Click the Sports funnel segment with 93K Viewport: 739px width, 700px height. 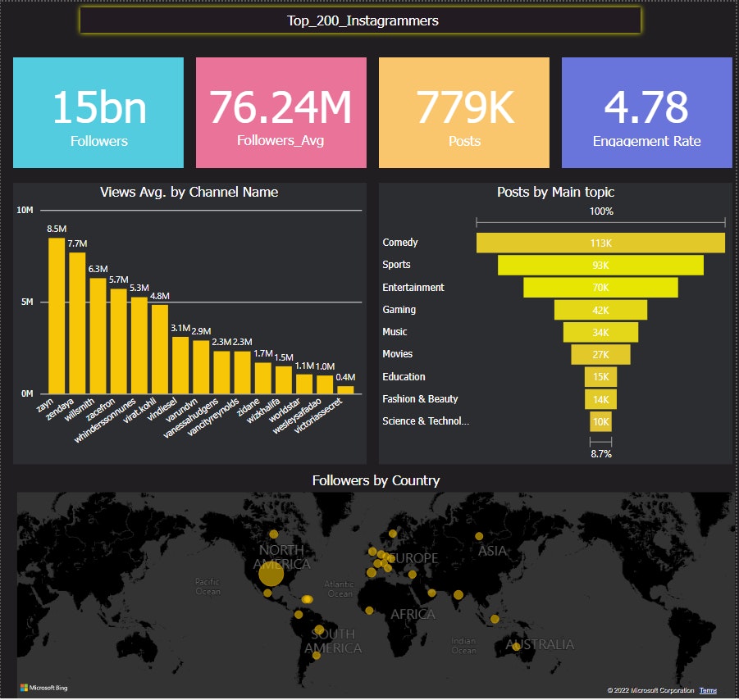[600, 266]
